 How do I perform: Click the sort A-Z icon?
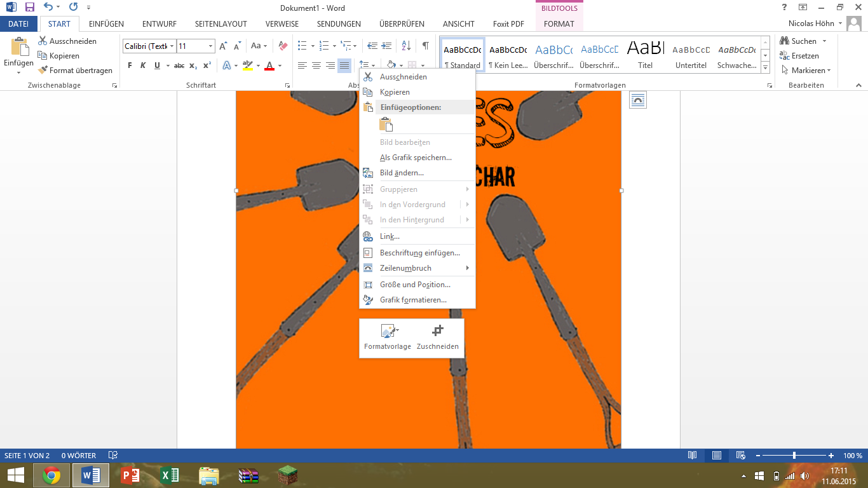point(407,46)
